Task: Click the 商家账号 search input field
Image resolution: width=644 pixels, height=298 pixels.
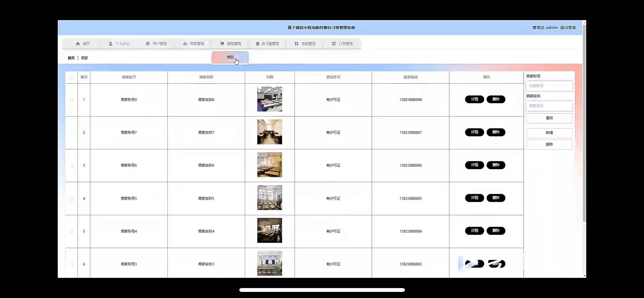Action: pyautogui.click(x=549, y=86)
